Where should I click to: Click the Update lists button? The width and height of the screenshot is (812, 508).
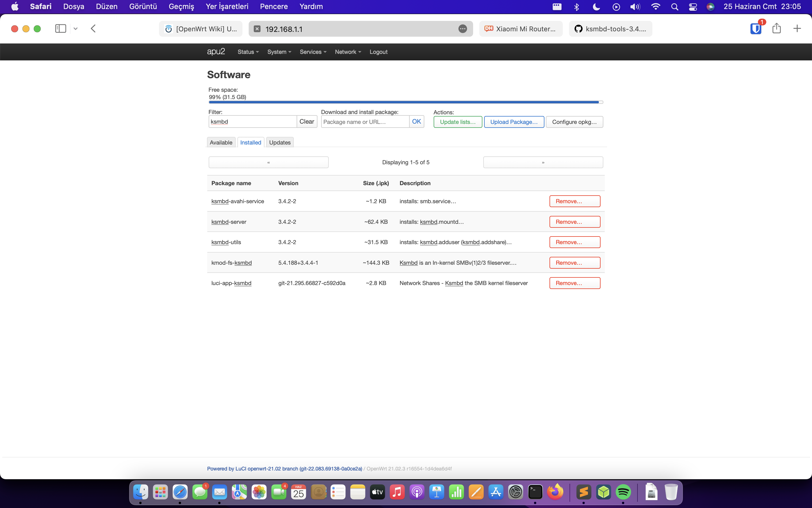click(x=458, y=122)
